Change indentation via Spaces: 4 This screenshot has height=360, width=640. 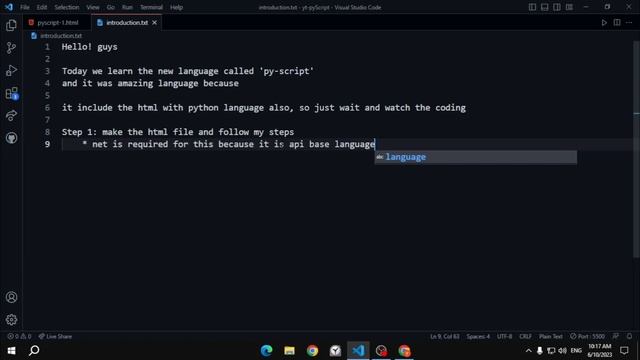point(478,337)
